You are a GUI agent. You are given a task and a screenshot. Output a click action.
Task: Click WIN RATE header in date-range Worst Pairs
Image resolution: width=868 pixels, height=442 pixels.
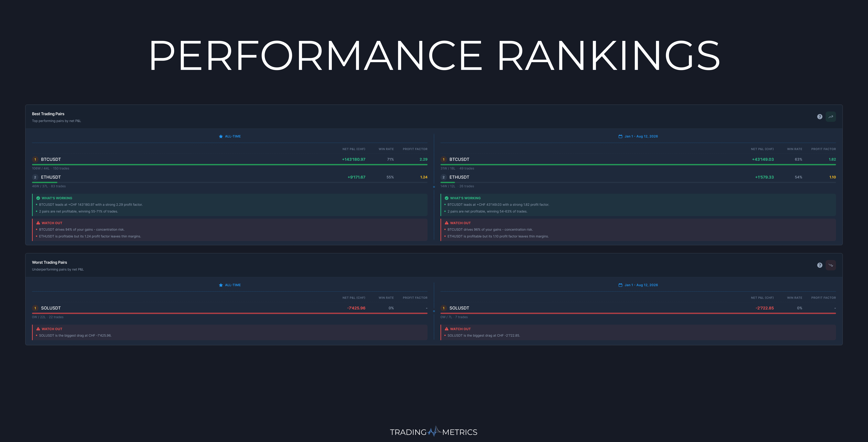tap(795, 298)
